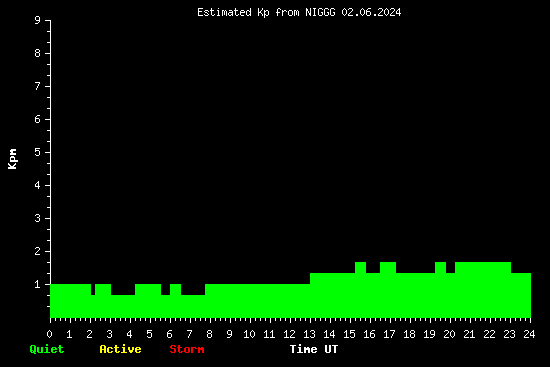
Task: Click the green 'Quiet' legend label
Action: [x=47, y=349]
